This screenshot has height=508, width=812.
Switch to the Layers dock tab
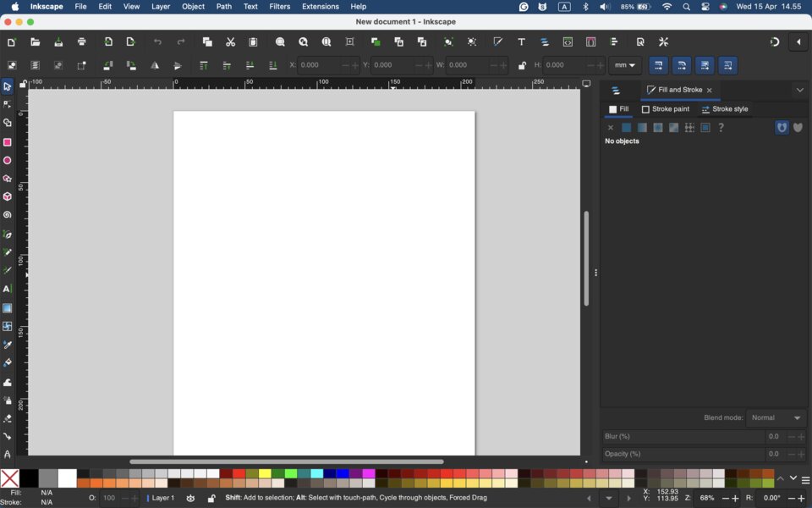616,91
